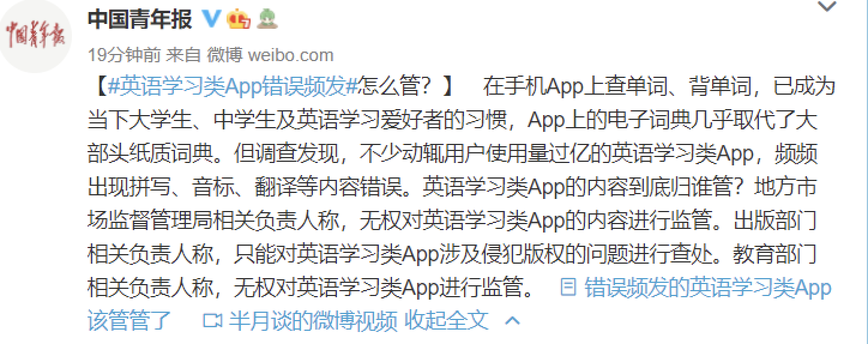This screenshot has width=868, height=344.
Task: Click 收起全文 to collapse the text
Action: click(447, 321)
